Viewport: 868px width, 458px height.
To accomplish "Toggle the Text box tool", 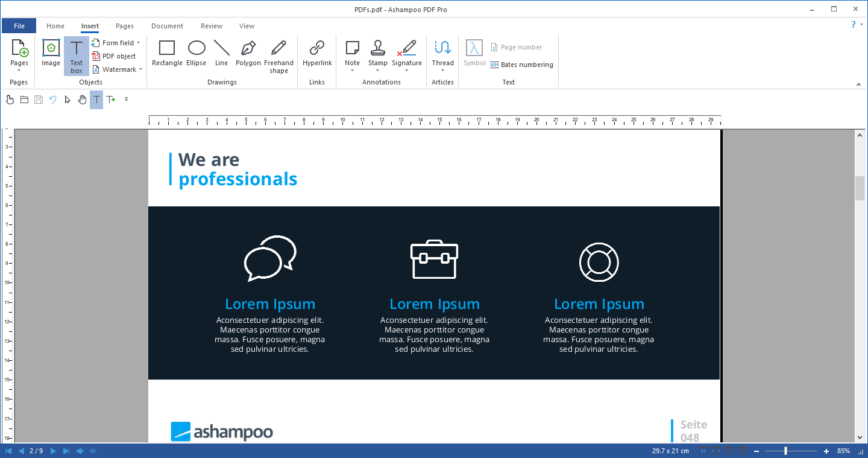I will tap(76, 56).
